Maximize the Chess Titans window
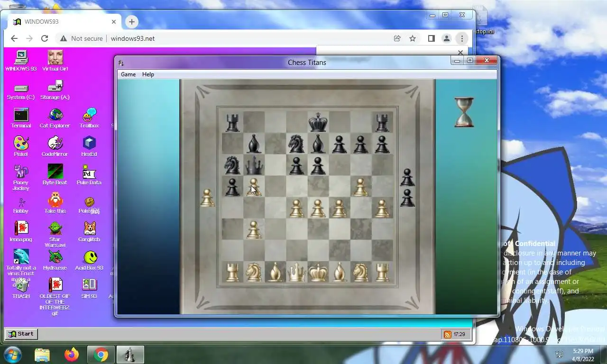The width and height of the screenshot is (607, 364). (x=469, y=61)
